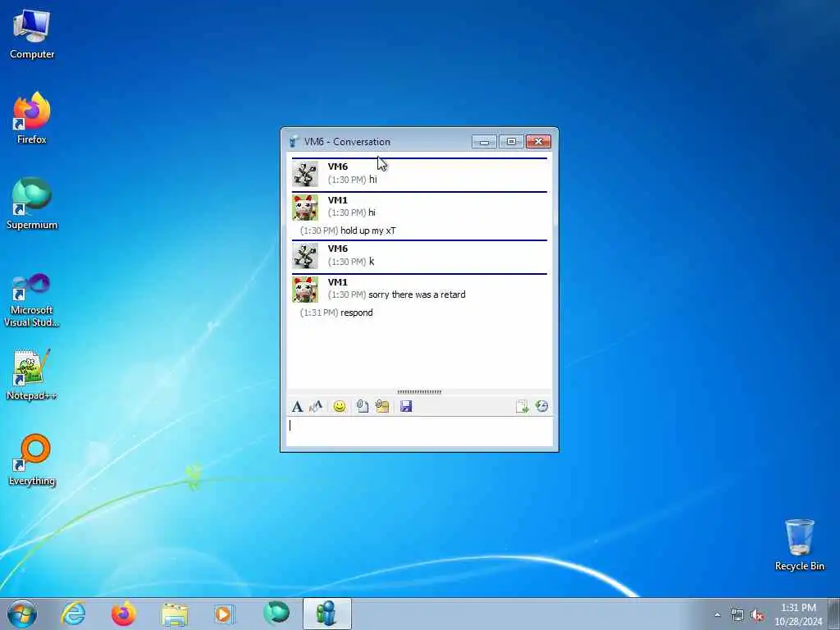Click the Show desktop strip at taskbar end
Image resolution: width=840 pixels, height=630 pixels.
(x=834, y=614)
